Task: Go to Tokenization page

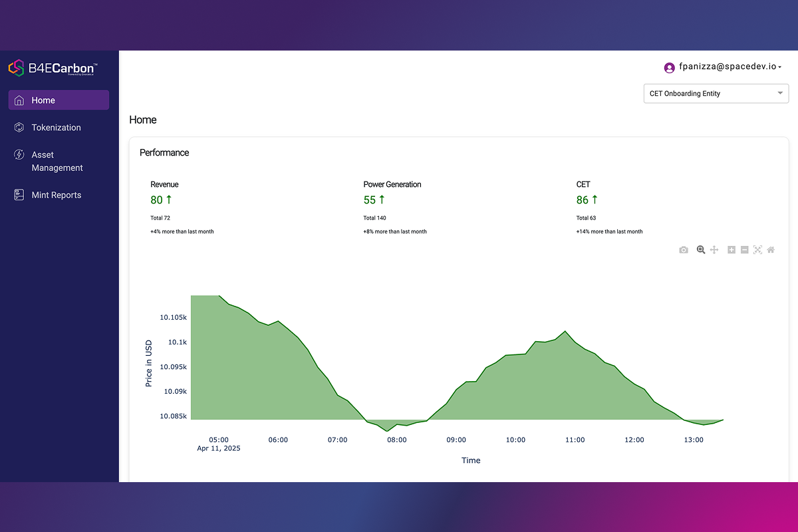Action: pyautogui.click(x=57, y=128)
